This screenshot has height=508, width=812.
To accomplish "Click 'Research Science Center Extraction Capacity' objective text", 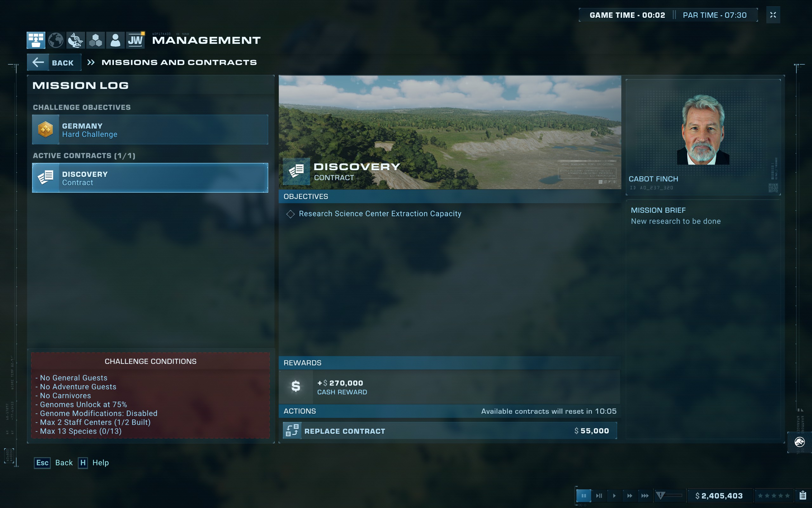I will [x=380, y=214].
